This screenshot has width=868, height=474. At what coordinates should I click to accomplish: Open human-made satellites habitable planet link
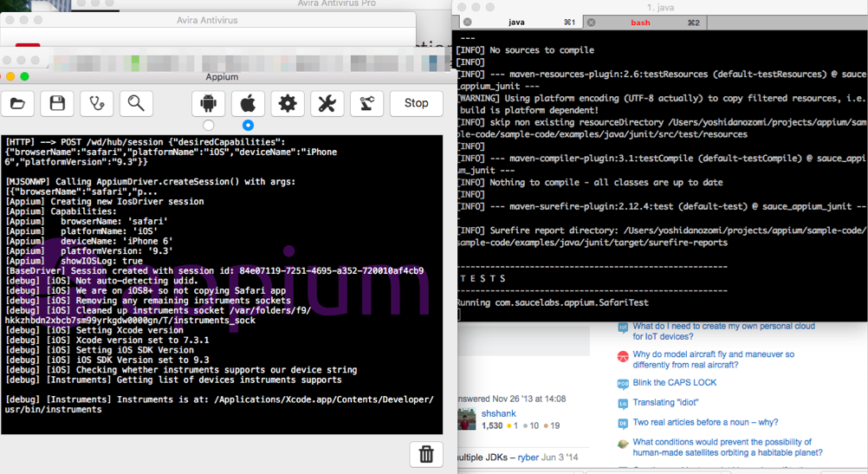[x=728, y=447]
